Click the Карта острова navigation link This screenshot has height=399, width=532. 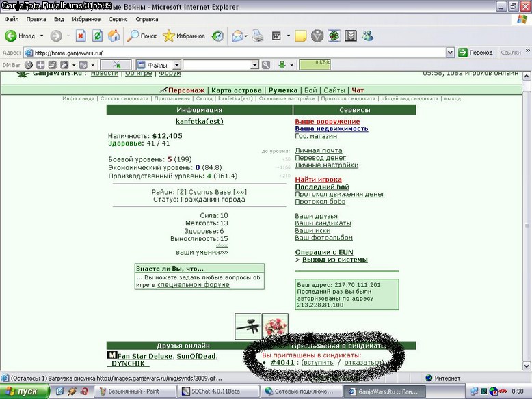pyautogui.click(x=237, y=90)
